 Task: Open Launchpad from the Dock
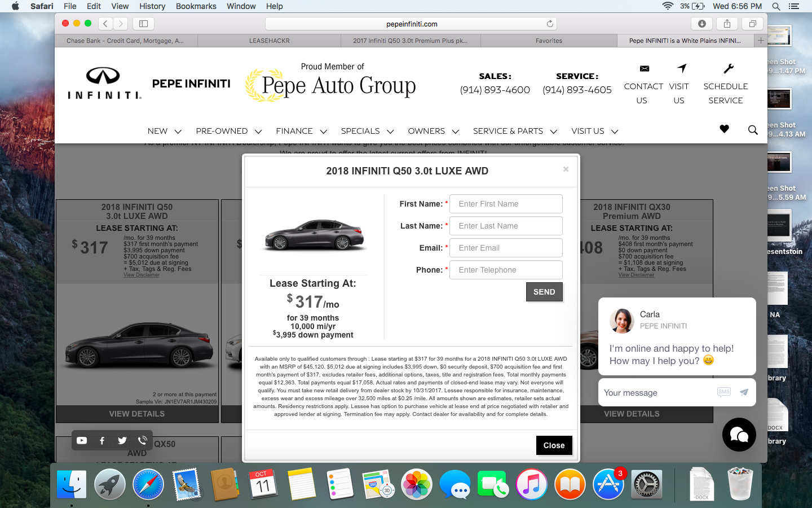tap(110, 484)
